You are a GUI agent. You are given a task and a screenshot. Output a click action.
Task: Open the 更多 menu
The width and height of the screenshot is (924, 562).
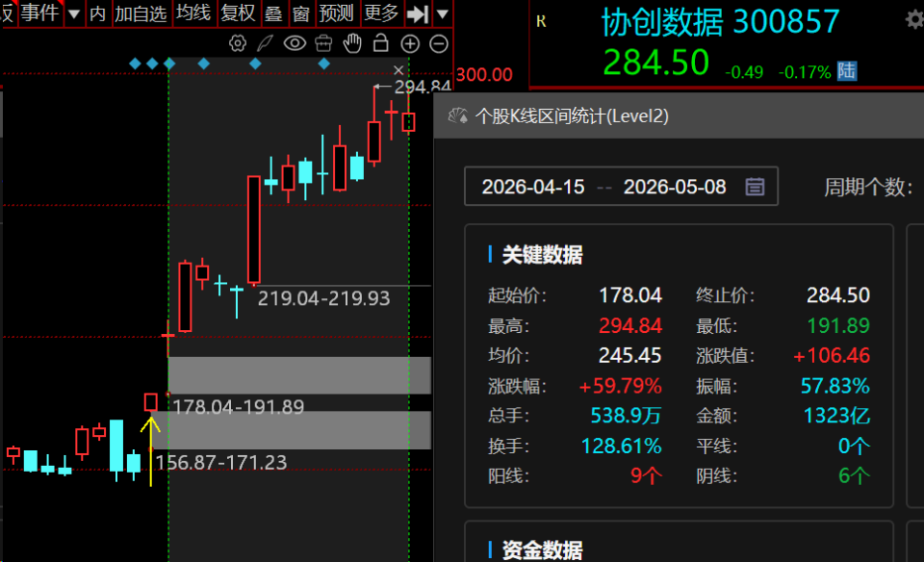pyautogui.click(x=381, y=13)
